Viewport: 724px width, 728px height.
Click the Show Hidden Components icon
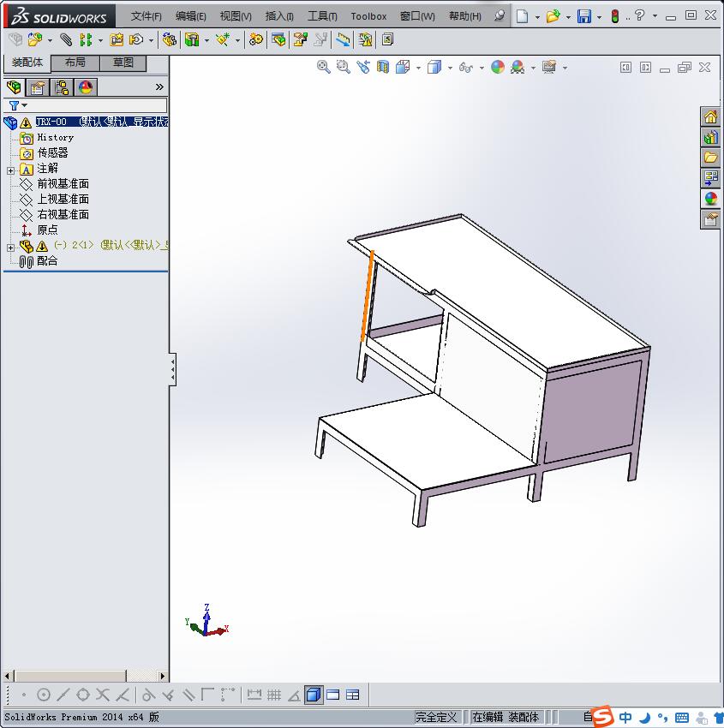coord(170,40)
